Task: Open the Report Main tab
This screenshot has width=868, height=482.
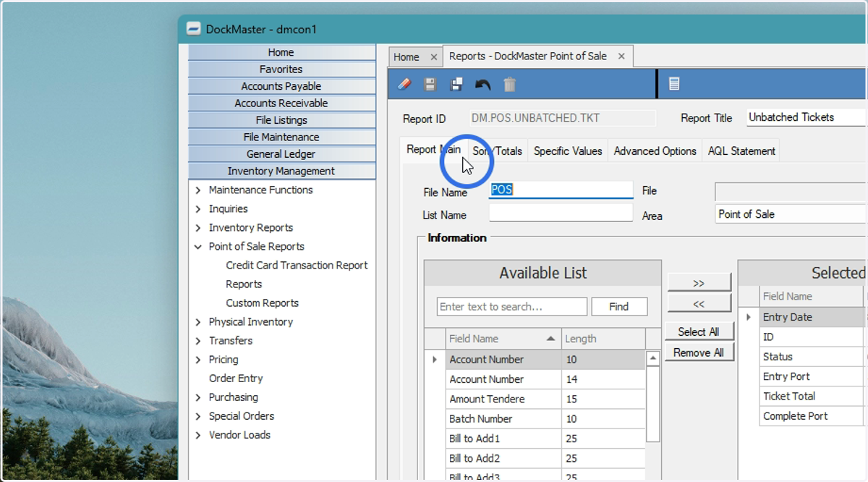Action: tap(433, 150)
